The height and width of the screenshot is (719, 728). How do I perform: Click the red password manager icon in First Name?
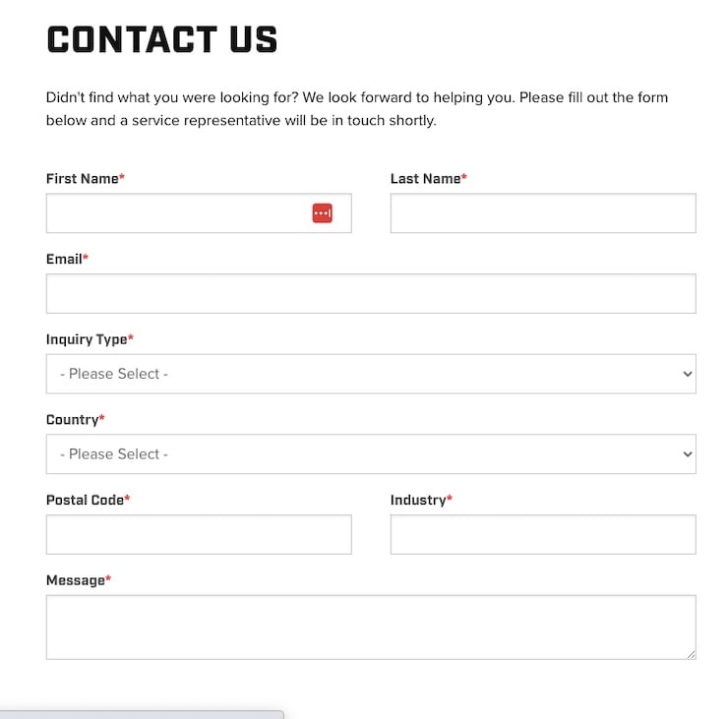click(323, 213)
